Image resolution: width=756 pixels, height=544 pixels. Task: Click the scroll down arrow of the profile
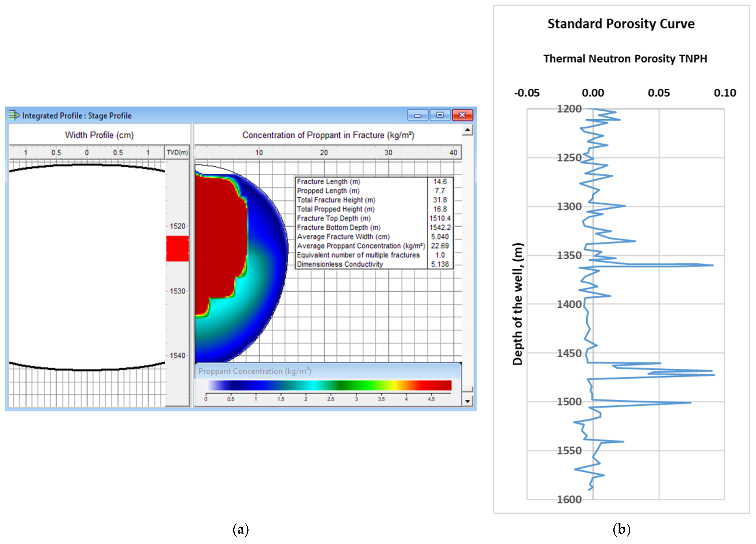click(467, 401)
